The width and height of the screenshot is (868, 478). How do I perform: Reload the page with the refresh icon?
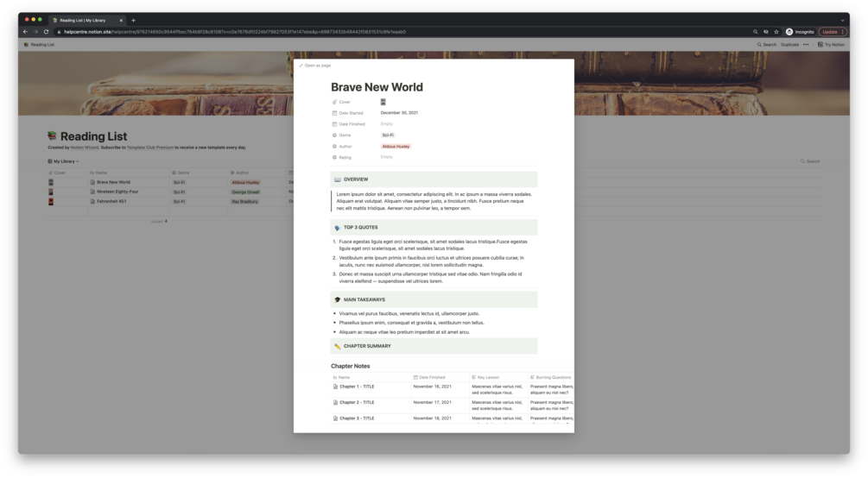tap(46, 32)
